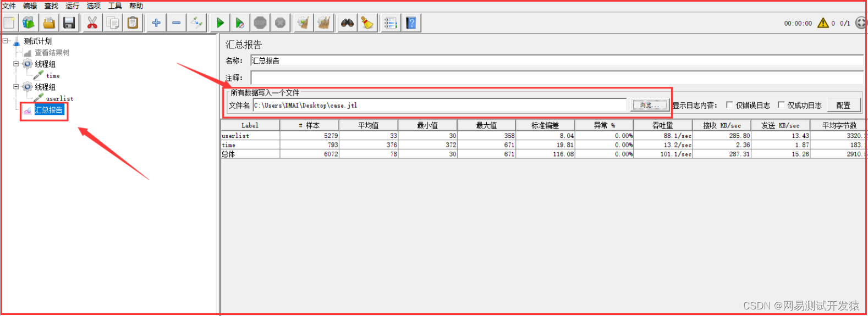Click the Cut scissors icon
Viewport: 868px width, 316px height.
click(92, 23)
